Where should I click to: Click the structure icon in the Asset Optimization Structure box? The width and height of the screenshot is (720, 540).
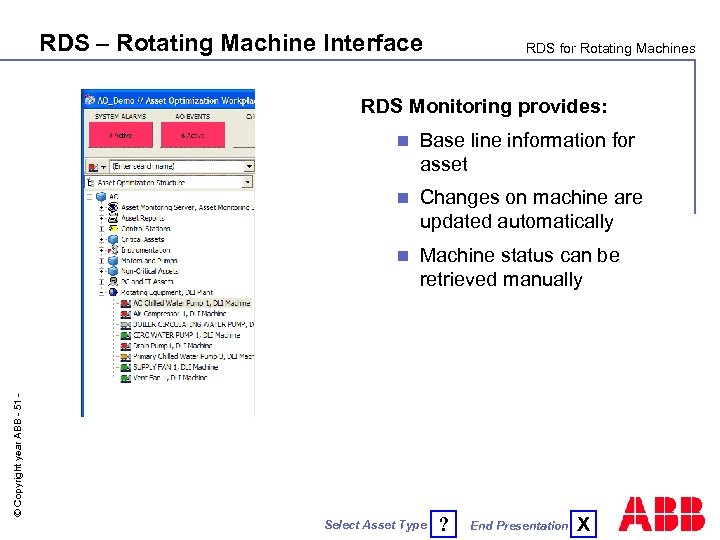tap(90, 183)
